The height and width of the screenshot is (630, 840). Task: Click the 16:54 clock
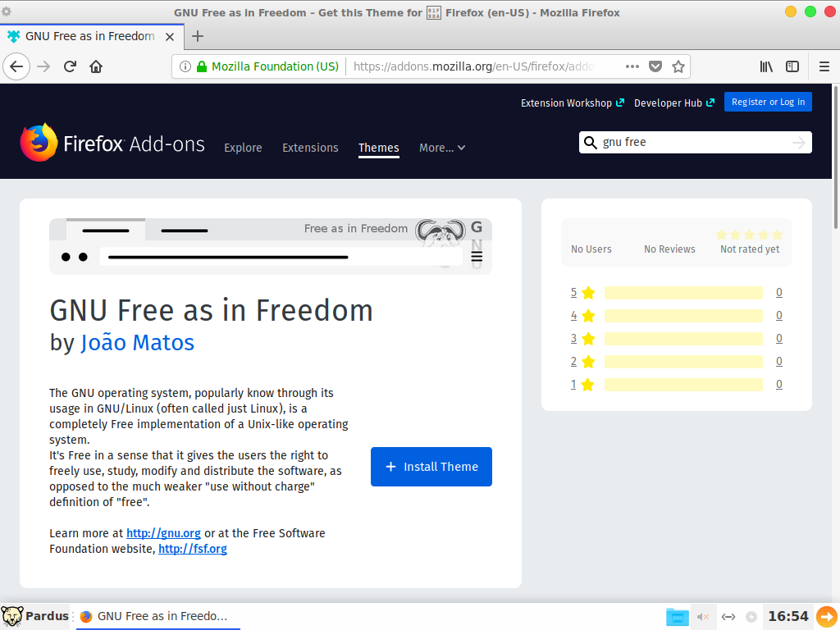coord(788,616)
